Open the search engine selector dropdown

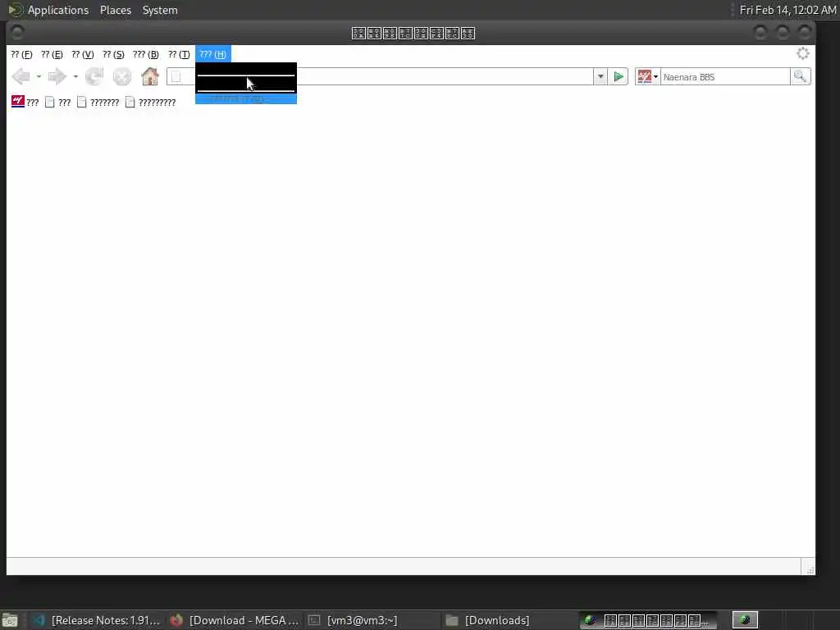click(x=648, y=76)
